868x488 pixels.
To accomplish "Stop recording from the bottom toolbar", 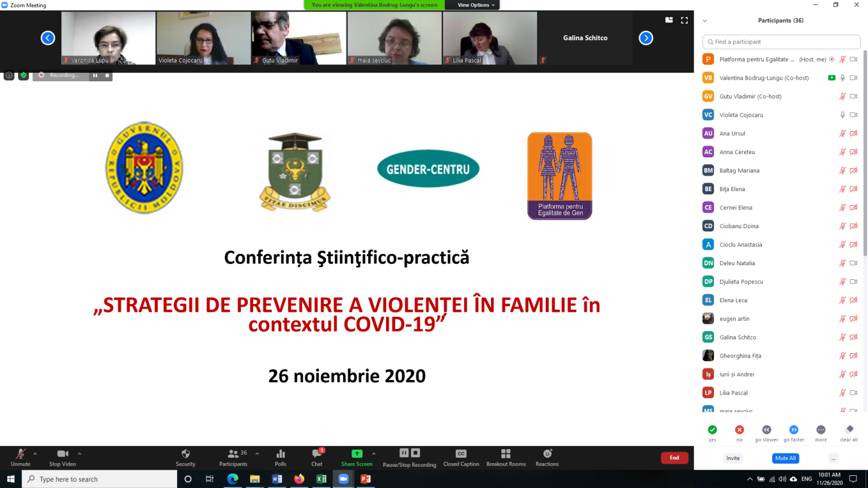I will pyautogui.click(x=415, y=453).
